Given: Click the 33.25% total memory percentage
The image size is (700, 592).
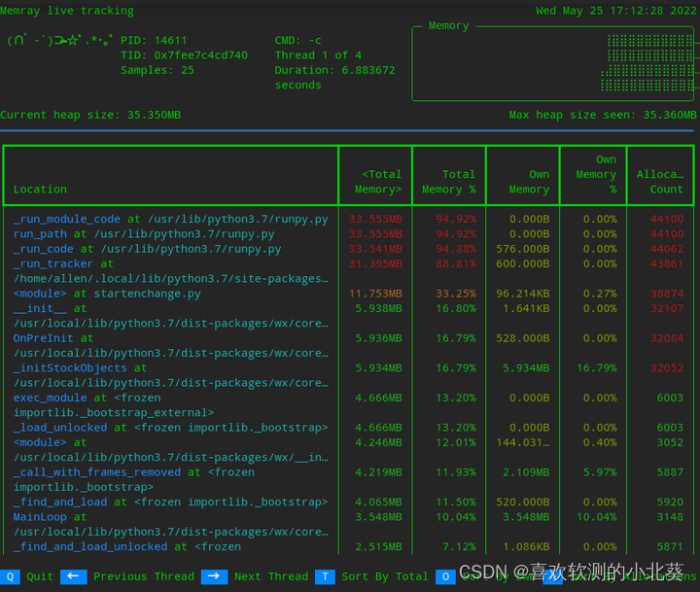Looking at the screenshot, I should click(x=456, y=294).
